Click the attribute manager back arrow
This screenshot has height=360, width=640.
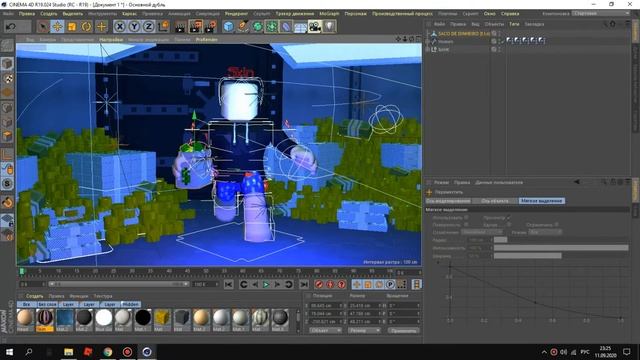576,182
